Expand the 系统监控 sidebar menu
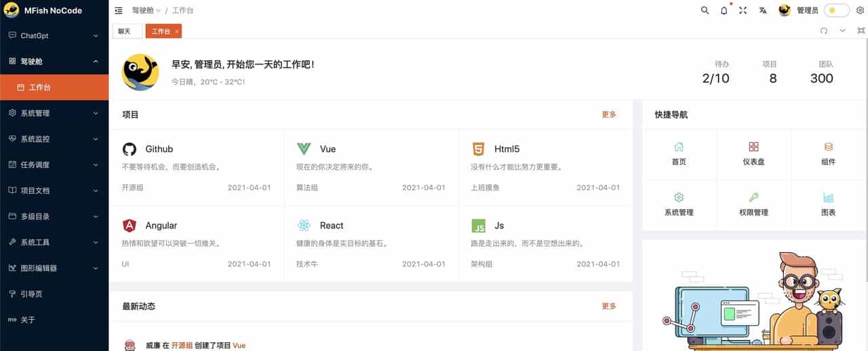The image size is (868, 351). click(54, 139)
